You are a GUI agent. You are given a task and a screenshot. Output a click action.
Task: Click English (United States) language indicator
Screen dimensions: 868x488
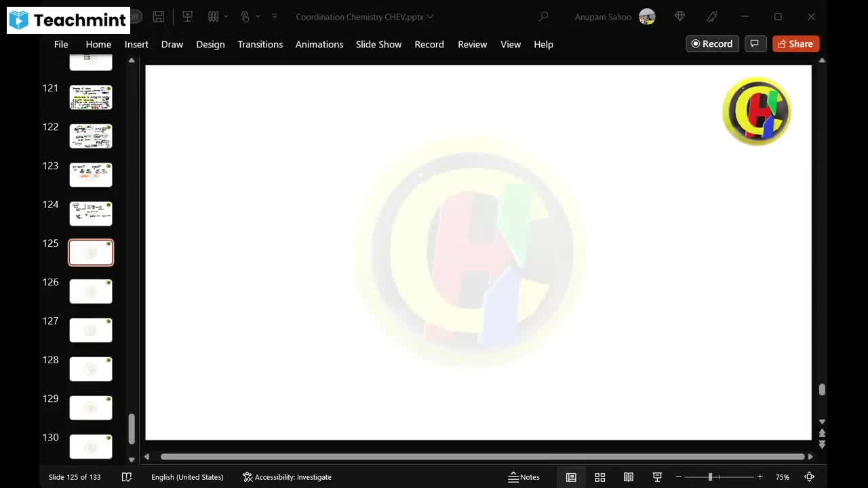(x=187, y=477)
